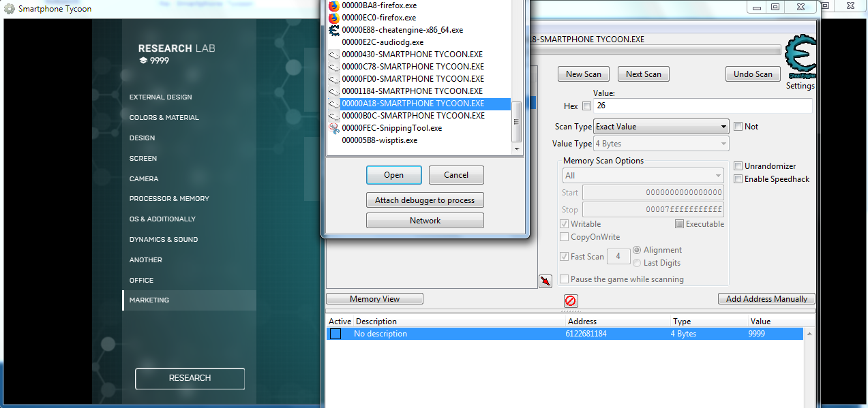The width and height of the screenshot is (868, 408).
Task: Click the Value input field containing 26
Action: point(703,106)
